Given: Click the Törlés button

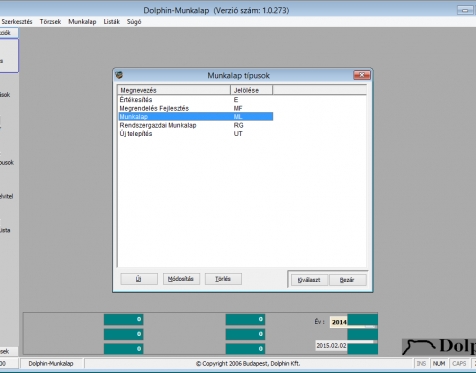Looking at the screenshot, I should tap(223, 279).
